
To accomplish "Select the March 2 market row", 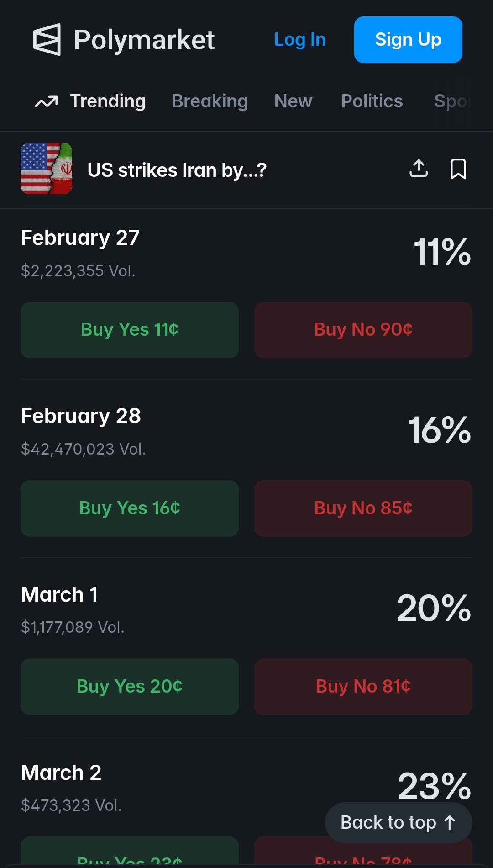I will 62,773.
